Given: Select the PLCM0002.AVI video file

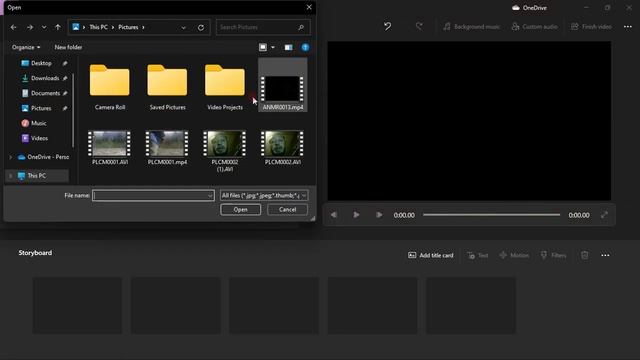Looking at the screenshot, I should point(283,148).
